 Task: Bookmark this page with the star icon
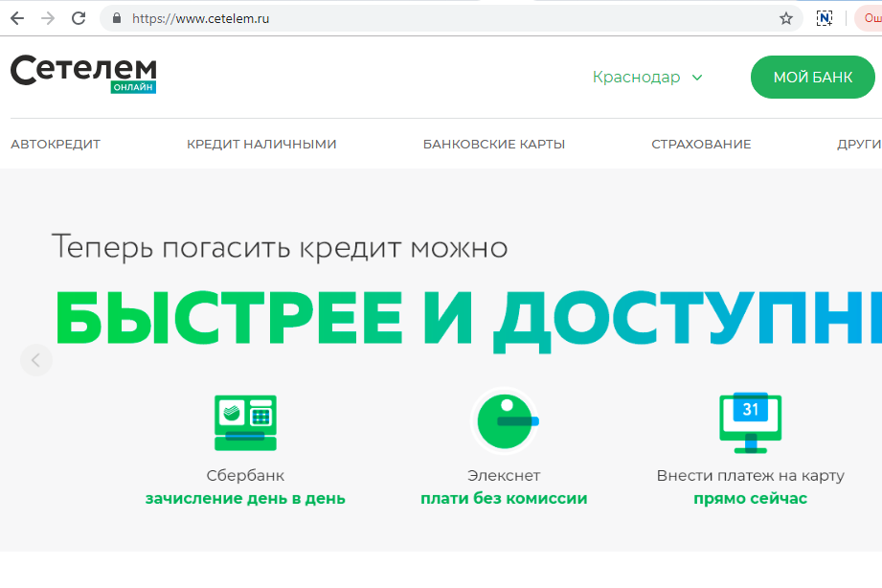(786, 18)
